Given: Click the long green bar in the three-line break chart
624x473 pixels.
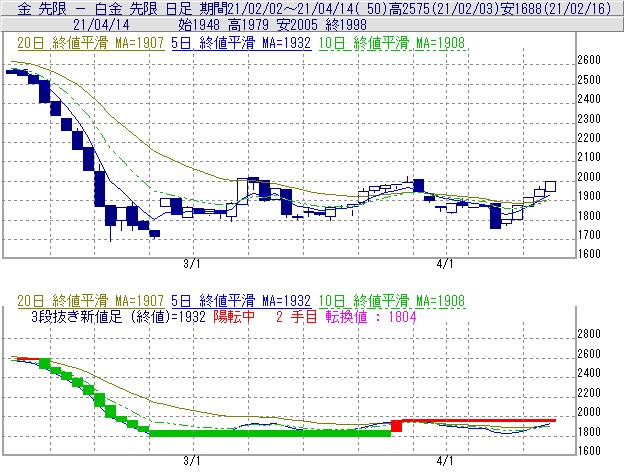Looking at the screenshot, I should click(270, 433).
